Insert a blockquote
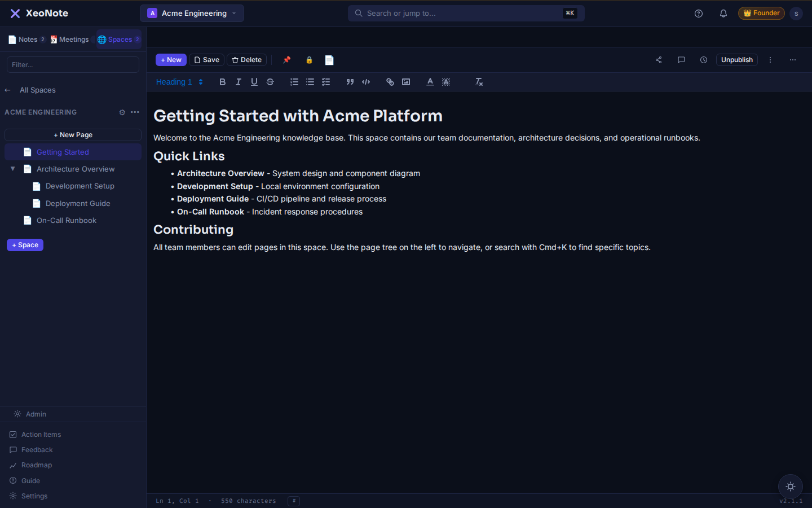812x508 pixels. pos(350,82)
